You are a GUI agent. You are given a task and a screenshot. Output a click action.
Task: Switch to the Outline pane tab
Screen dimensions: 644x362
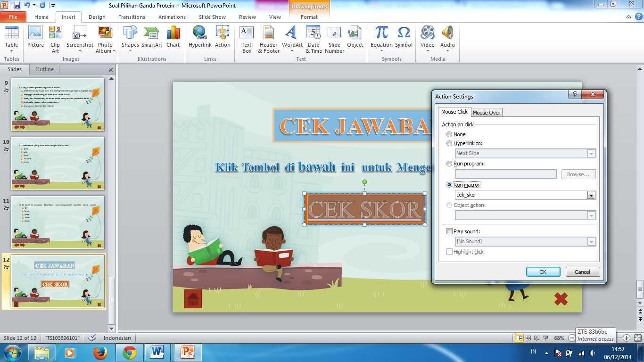45,69
